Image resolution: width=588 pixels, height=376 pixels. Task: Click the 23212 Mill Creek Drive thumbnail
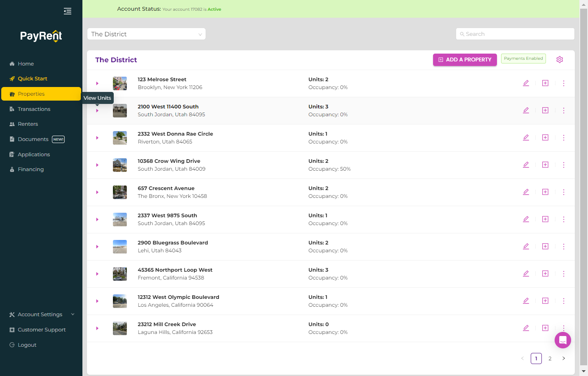tap(120, 328)
